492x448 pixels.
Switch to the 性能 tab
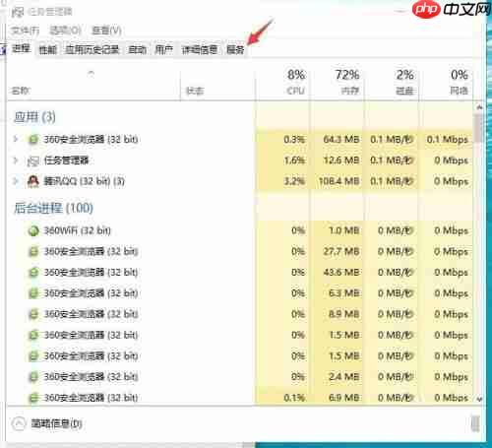[x=47, y=49]
